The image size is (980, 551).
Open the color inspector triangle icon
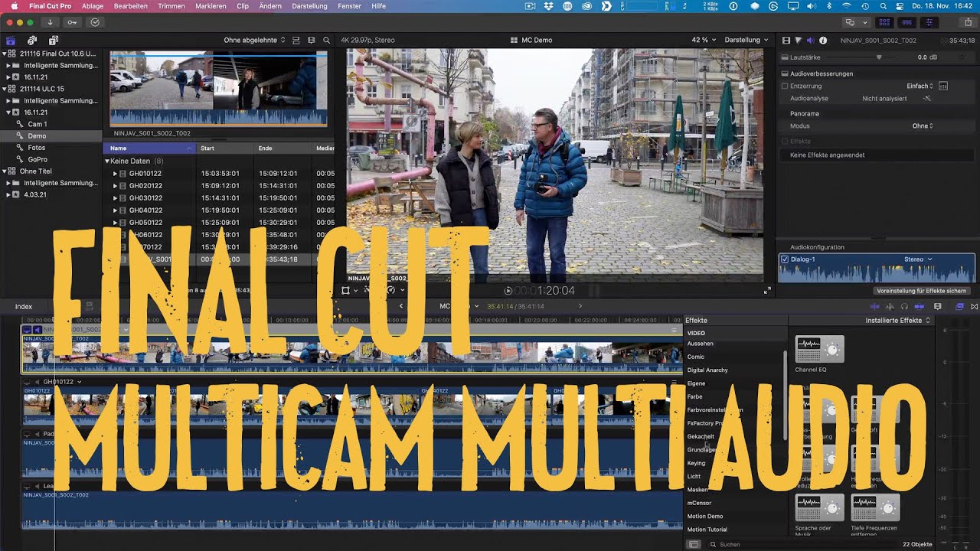click(x=798, y=40)
